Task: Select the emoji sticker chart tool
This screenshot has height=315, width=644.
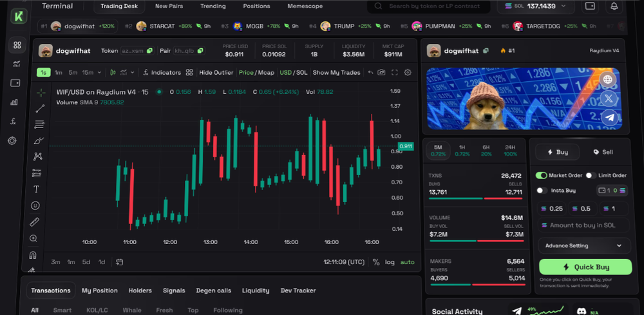Action: (x=35, y=205)
